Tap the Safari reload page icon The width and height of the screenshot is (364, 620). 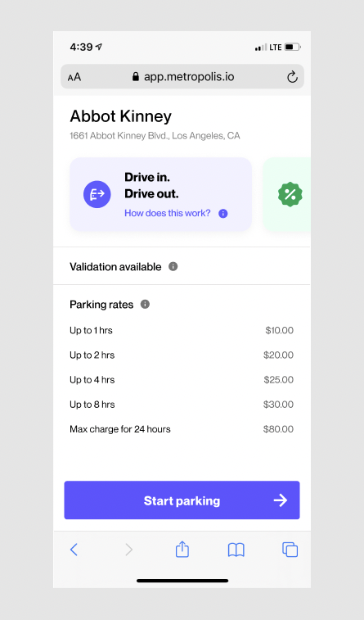292,77
